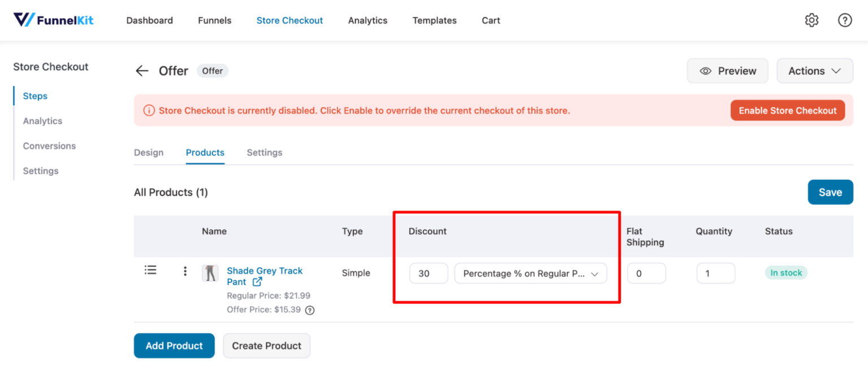
Task: Open the Analytics menu in the top bar
Action: click(367, 20)
